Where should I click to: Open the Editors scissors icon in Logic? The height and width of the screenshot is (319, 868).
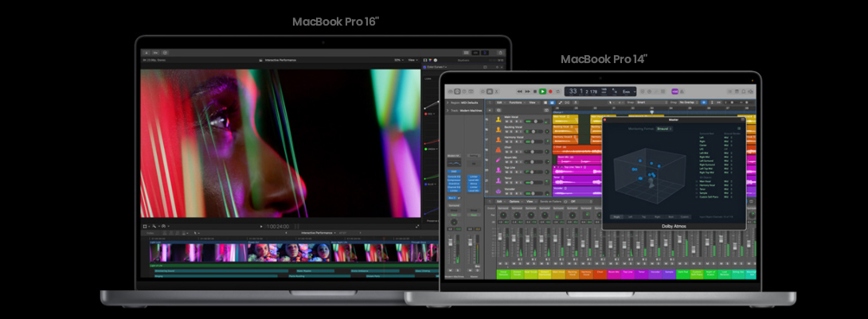[497, 92]
